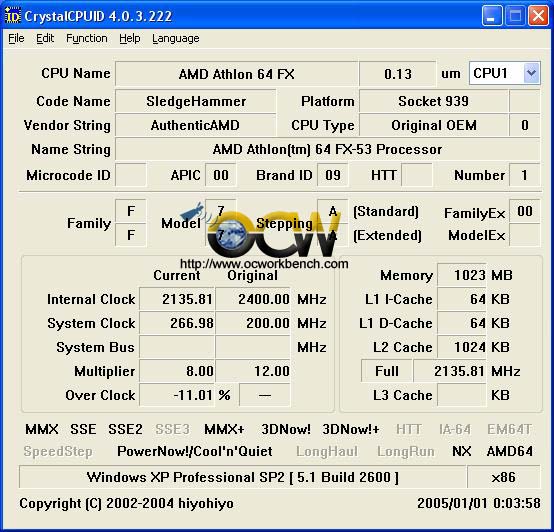Close the CrystalCPUID window

click(x=538, y=16)
